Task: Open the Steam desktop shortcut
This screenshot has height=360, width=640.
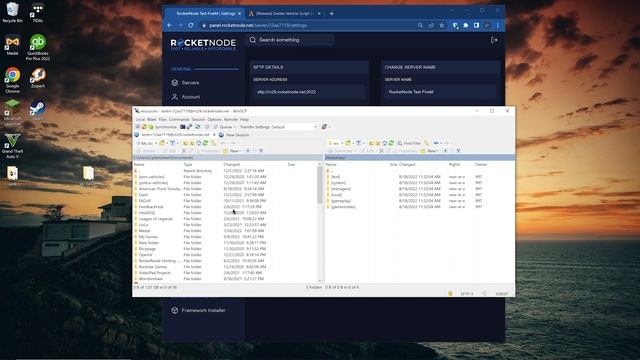Action: 38,110
